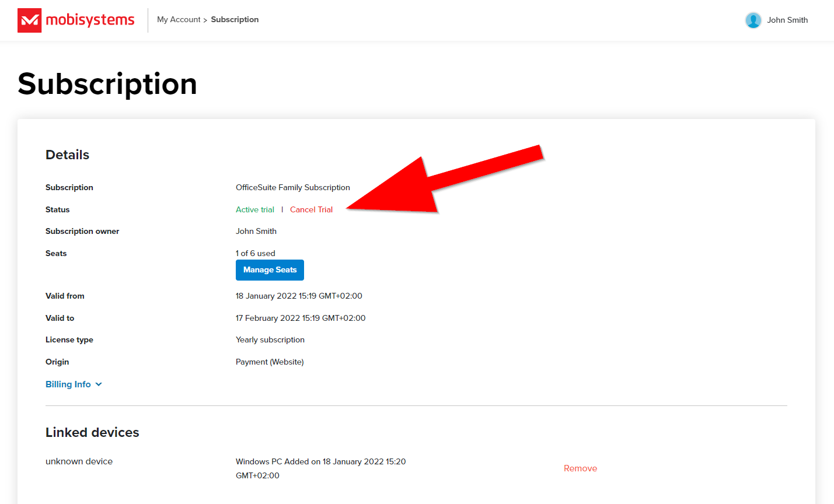The height and width of the screenshot is (504, 834).
Task: Click the John Smith user name
Action: pos(787,20)
